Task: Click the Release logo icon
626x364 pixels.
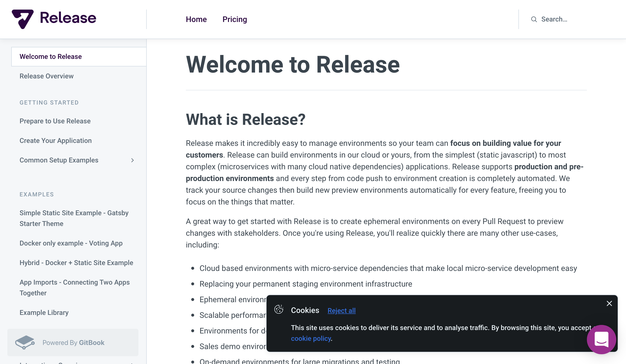Action: point(22,19)
